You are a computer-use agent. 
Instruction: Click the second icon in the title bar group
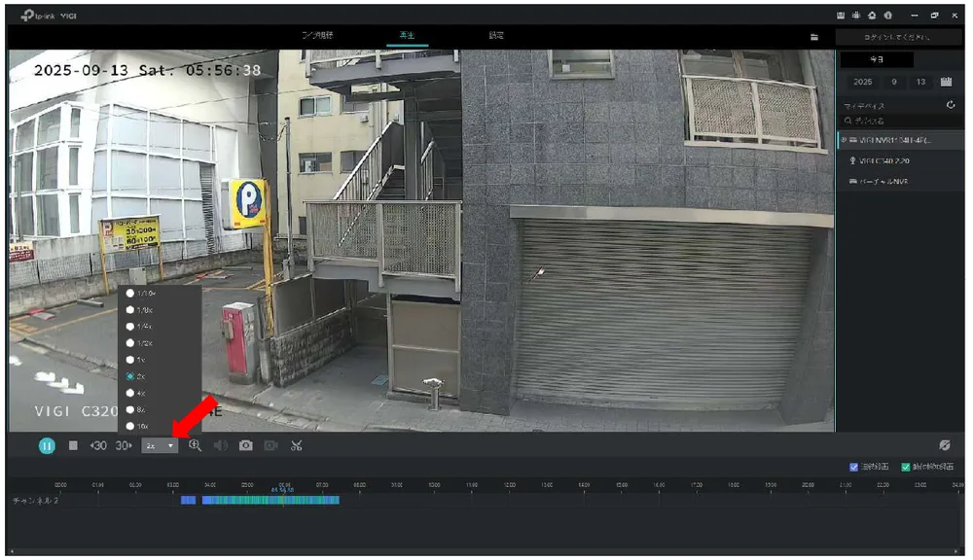coord(856,16)
